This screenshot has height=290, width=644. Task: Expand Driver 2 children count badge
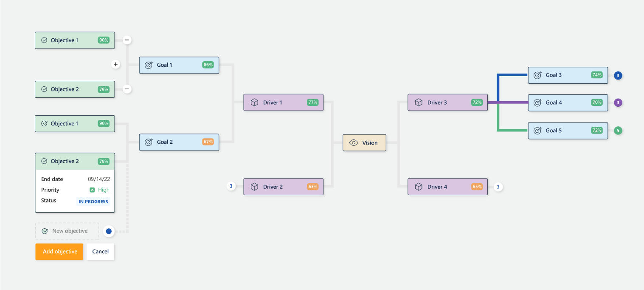231,186
